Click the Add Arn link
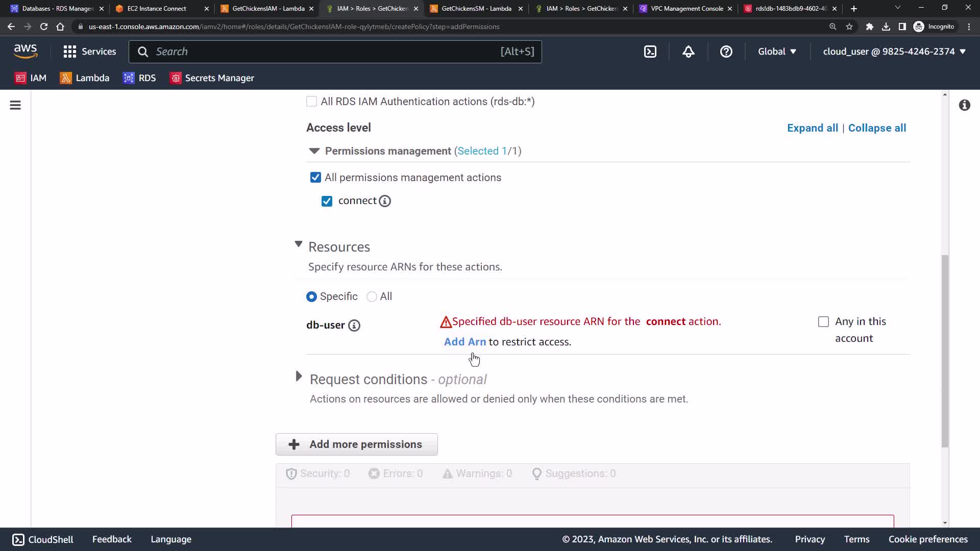980x551 pixels. click(x=464, y=342)
